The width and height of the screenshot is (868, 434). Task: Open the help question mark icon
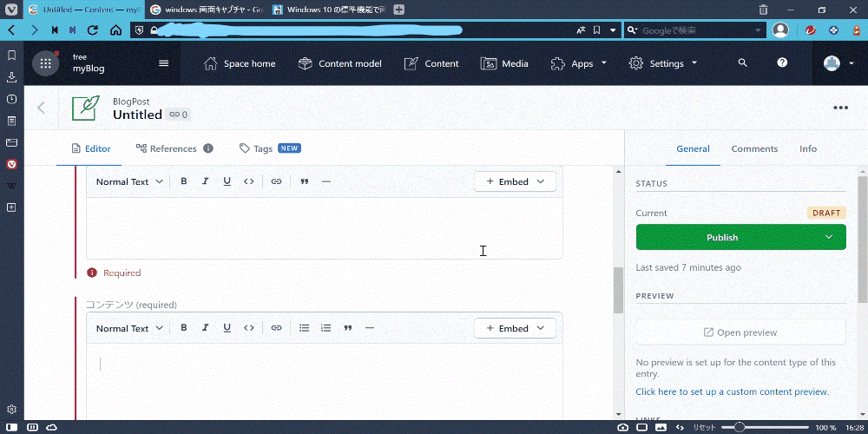tap(782, 62)
